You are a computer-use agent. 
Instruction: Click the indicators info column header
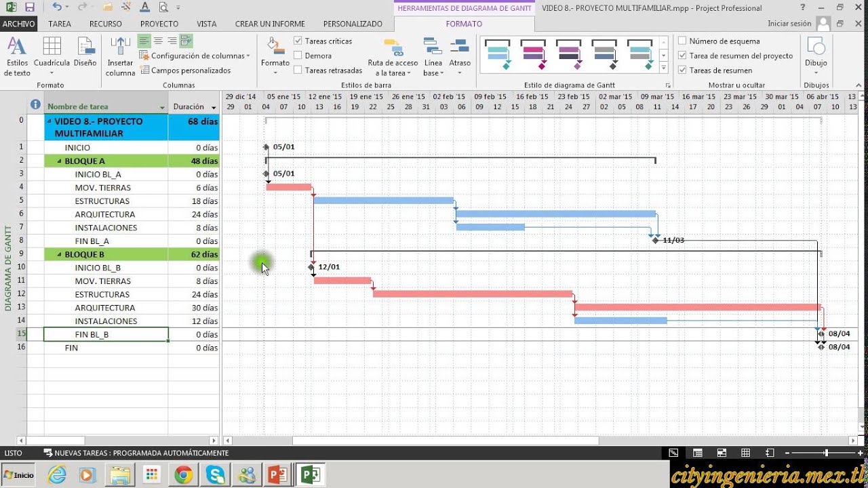coord(35,105)
